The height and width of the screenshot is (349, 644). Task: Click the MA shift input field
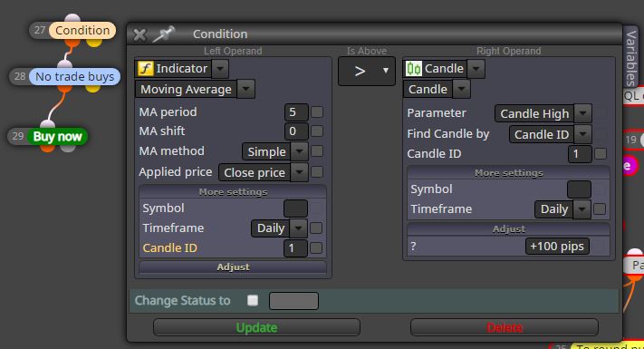point(295,131)
